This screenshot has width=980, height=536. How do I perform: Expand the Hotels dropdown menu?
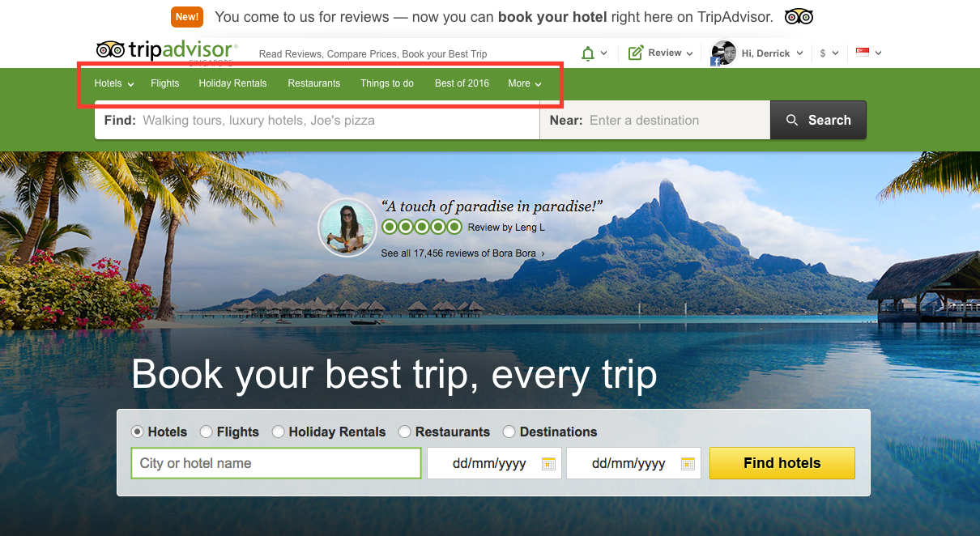[x=114, y=83]
